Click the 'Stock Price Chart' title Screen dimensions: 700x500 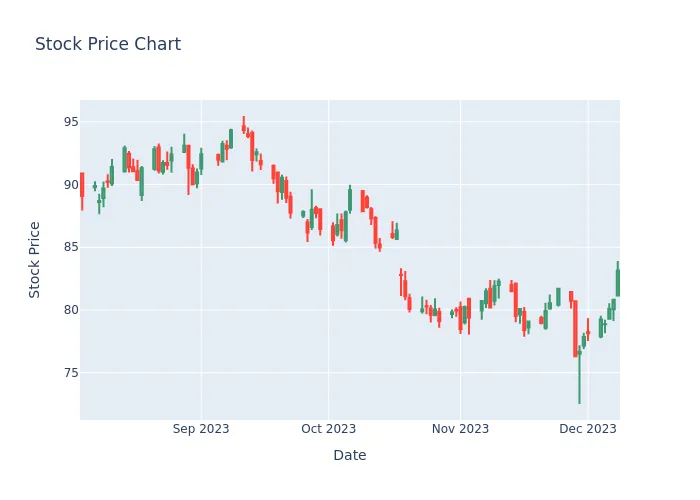pyautogui.click(x=108, y=44)
